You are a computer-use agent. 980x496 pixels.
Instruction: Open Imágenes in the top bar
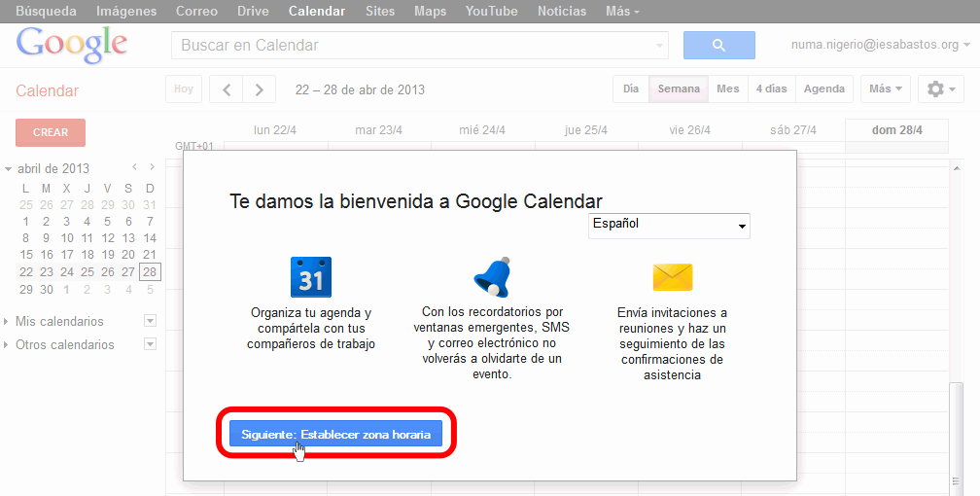coord(126,12)
